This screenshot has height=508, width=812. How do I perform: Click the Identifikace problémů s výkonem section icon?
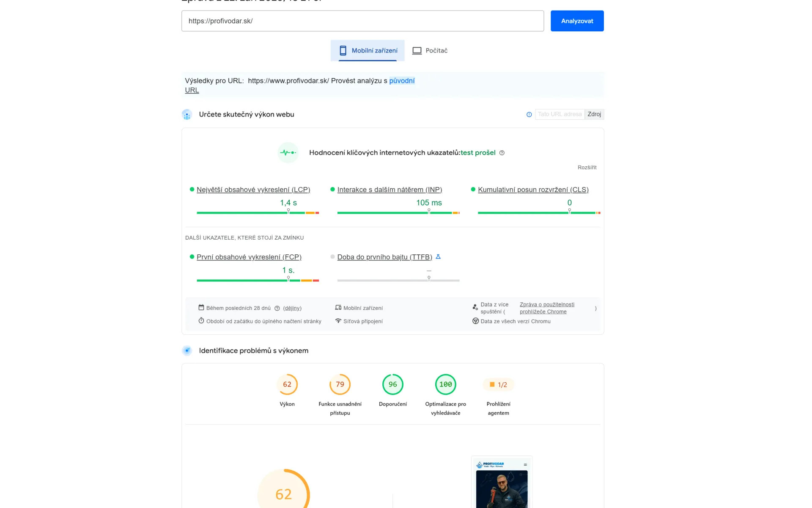coord(187,351)
